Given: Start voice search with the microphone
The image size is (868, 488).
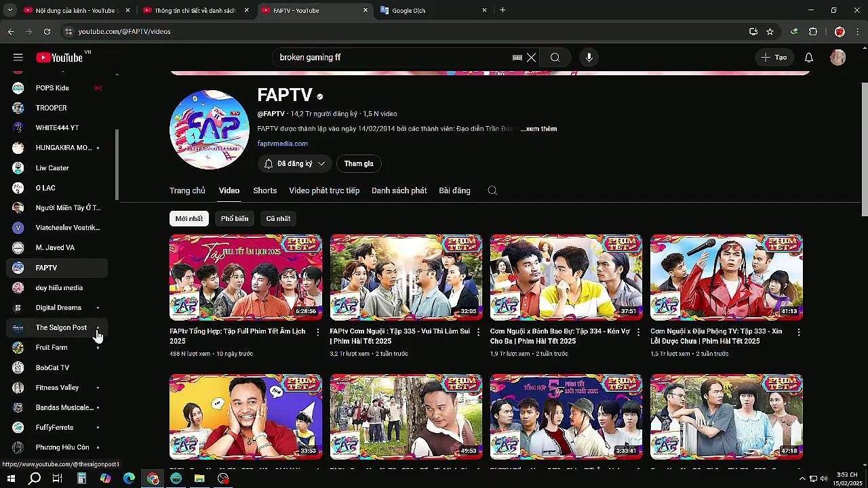Looking at the screenshot, I should click(x=589, y=58).
